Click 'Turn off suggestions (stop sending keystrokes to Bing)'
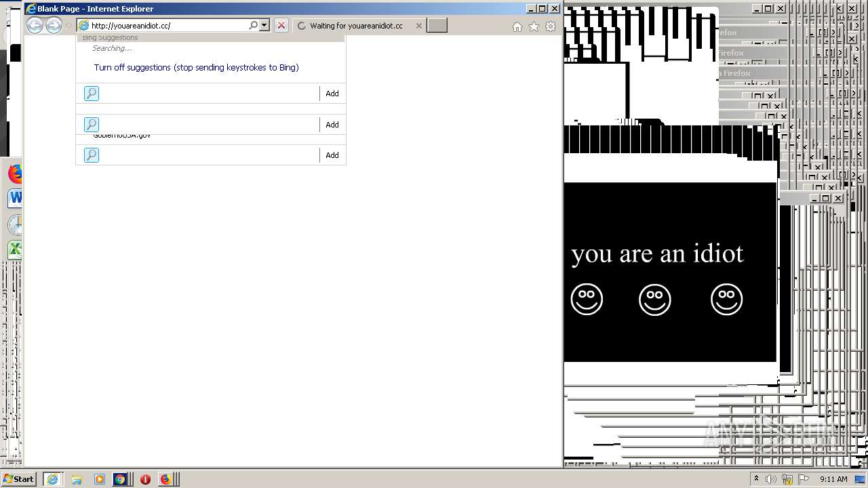The image size is (868, 488). click(x=196, y=68)
